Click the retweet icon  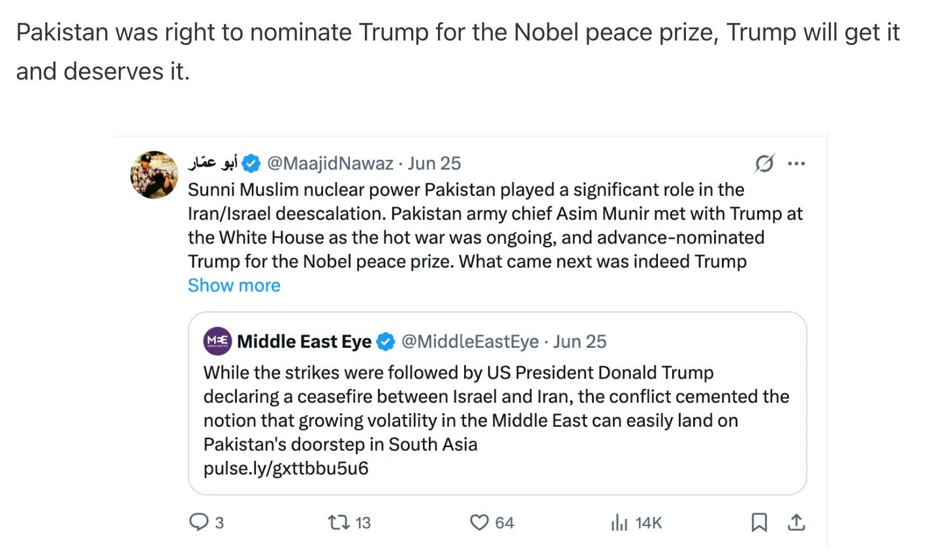point(337,522)
